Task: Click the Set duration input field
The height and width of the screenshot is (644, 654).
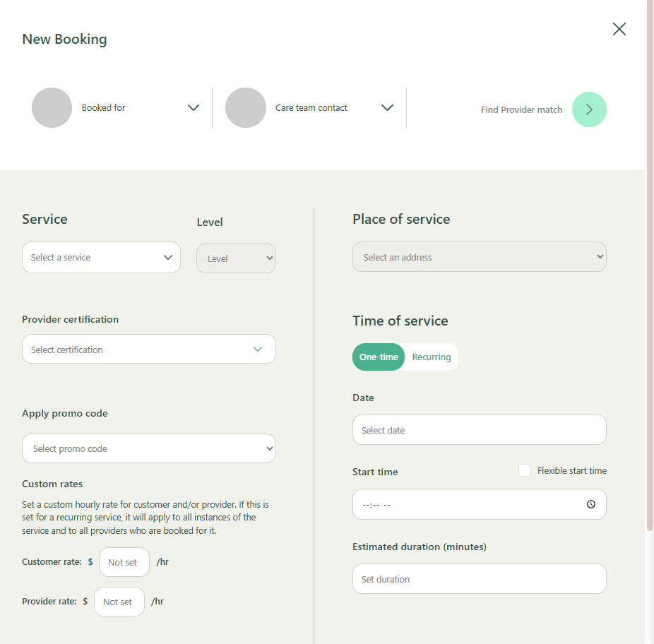Action: coord(479,579)
